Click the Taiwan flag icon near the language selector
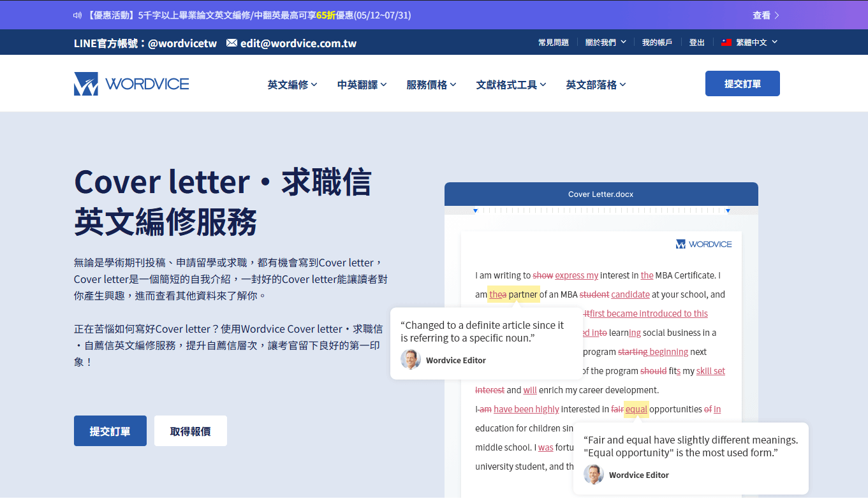 click(x=726, y=42)
